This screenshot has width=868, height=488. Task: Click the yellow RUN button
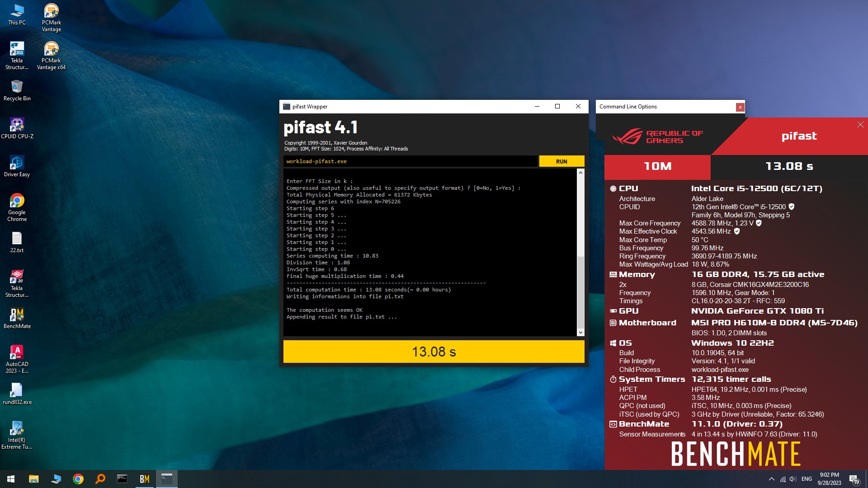[561, 161]
